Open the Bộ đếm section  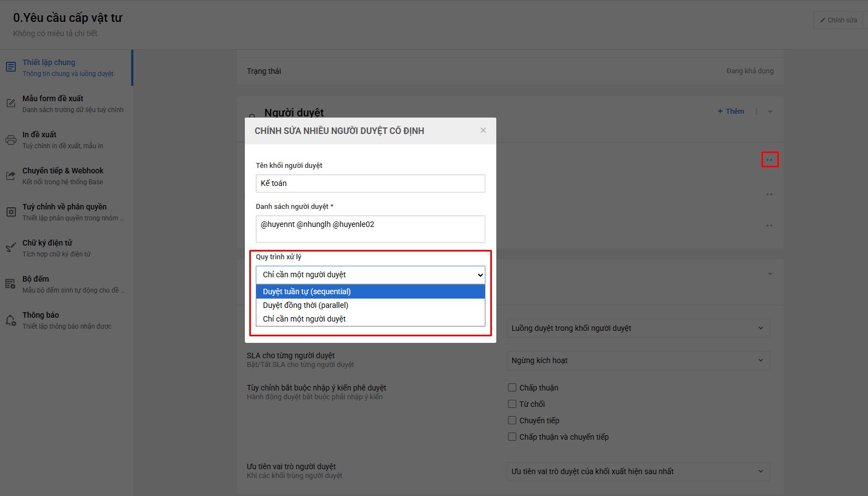(66, 284)
